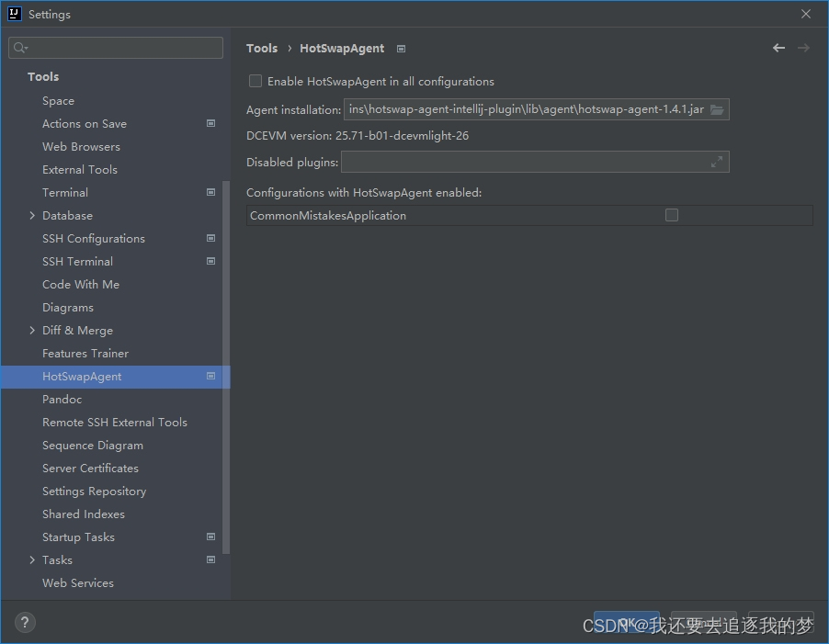The height and width of the screenshot is (644, 829).
Task: Select Space in the Tools list
Action: pos(58,101)
